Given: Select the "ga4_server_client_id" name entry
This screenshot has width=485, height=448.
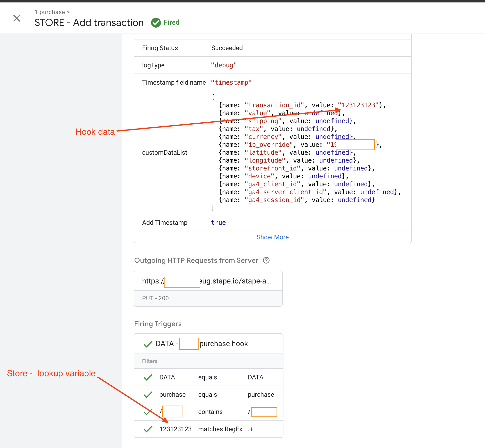Looking at the screenshot, I should coord(285,192).
